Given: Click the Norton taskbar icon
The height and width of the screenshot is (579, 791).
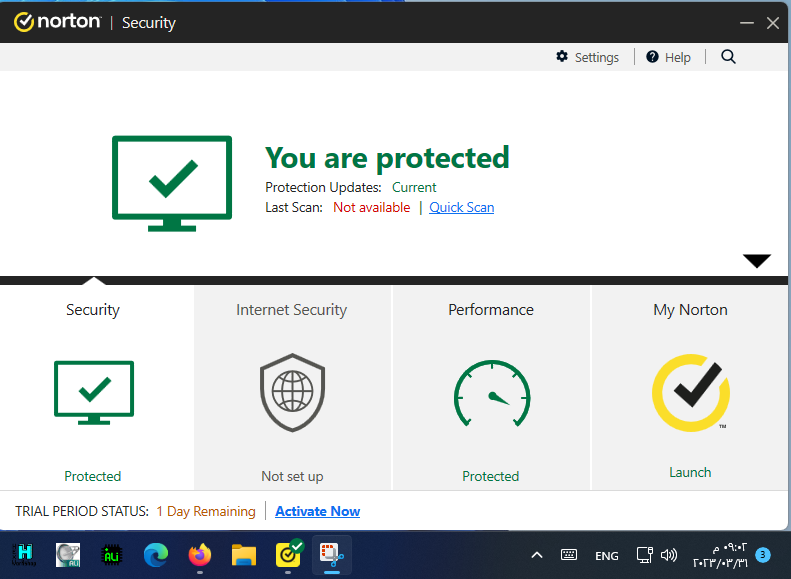Looking at the screenshot, I should pos(288,554).
